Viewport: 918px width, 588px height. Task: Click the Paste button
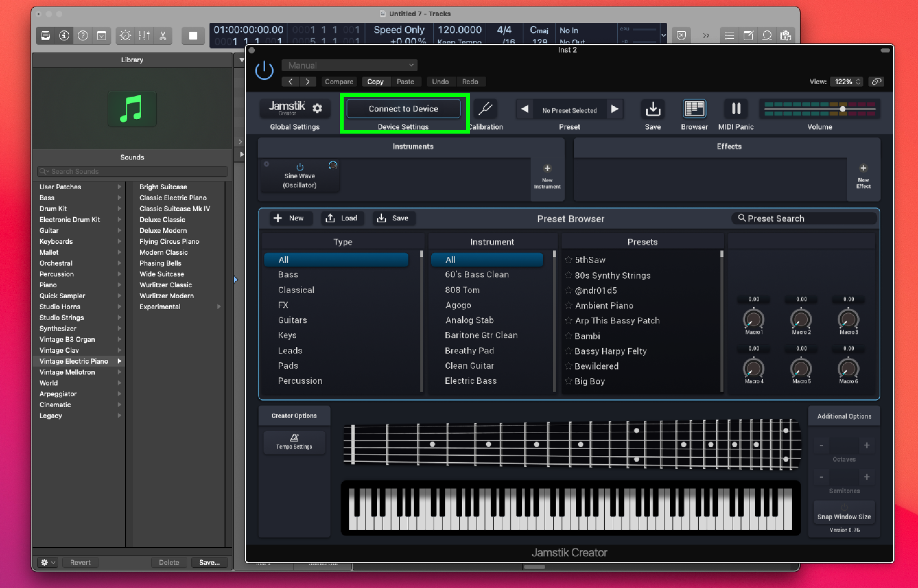405,82
